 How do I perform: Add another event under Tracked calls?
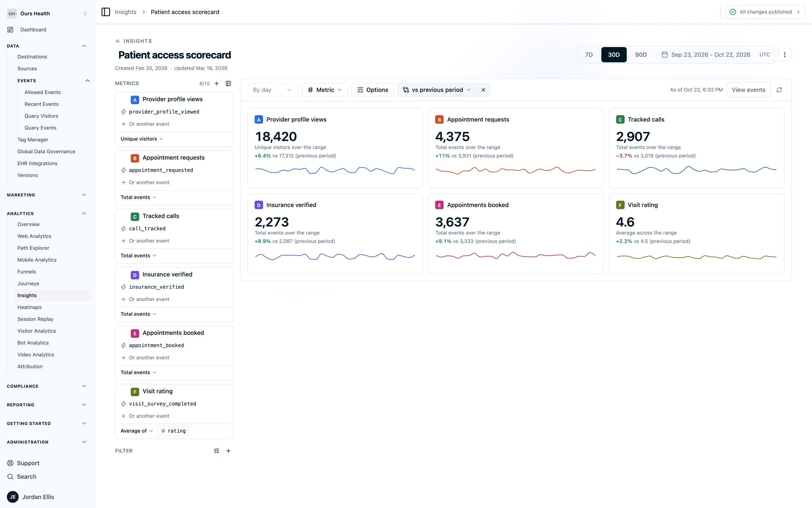click(x=145, y=241)
